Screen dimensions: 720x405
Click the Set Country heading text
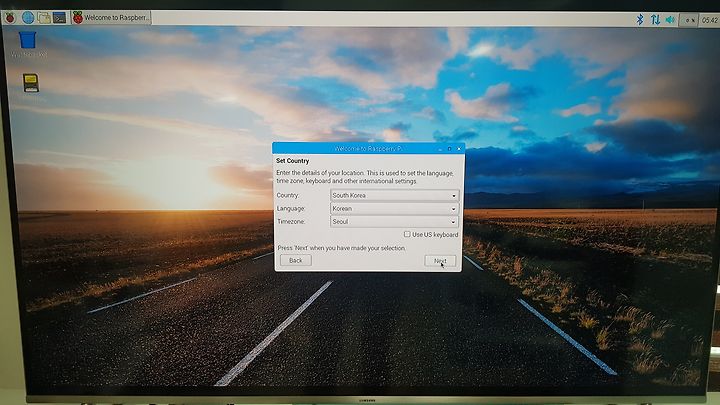[x=292, y=161]
